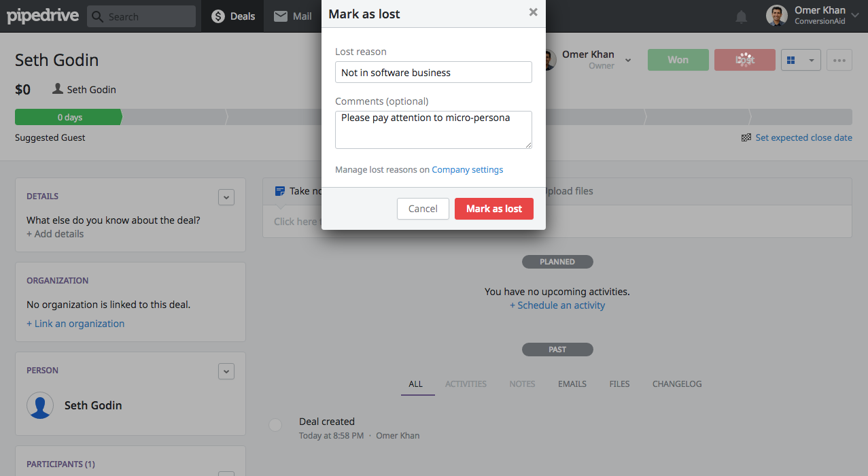Image resolution: width=868 pixels, height=476 pixels.
Task: Switch to the Changelog tab
Action: click(x=676, y=384)
